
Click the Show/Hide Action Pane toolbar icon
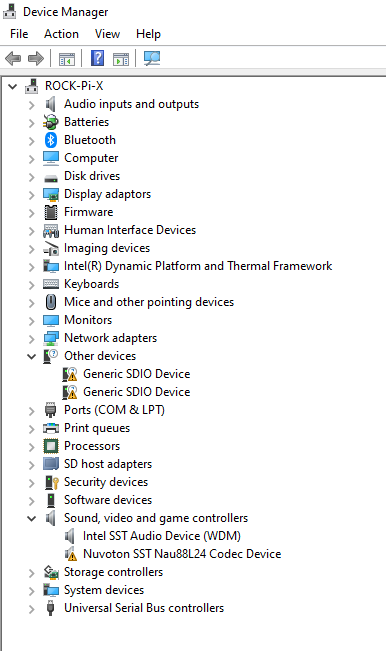121,59
